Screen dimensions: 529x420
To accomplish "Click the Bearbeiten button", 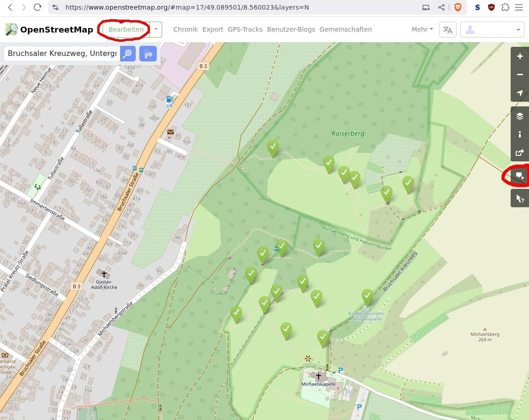I will coord(126,29).
